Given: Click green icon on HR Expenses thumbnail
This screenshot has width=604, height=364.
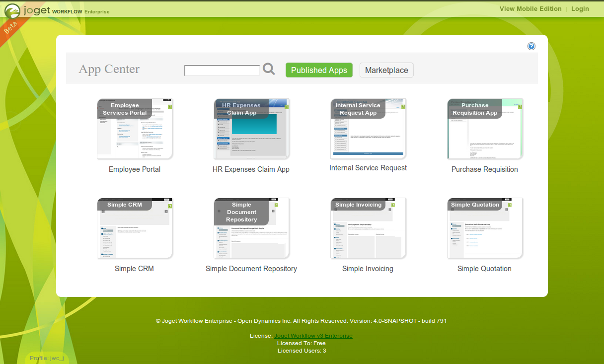Looking at the screenshot, I should [x=286, y=106].
